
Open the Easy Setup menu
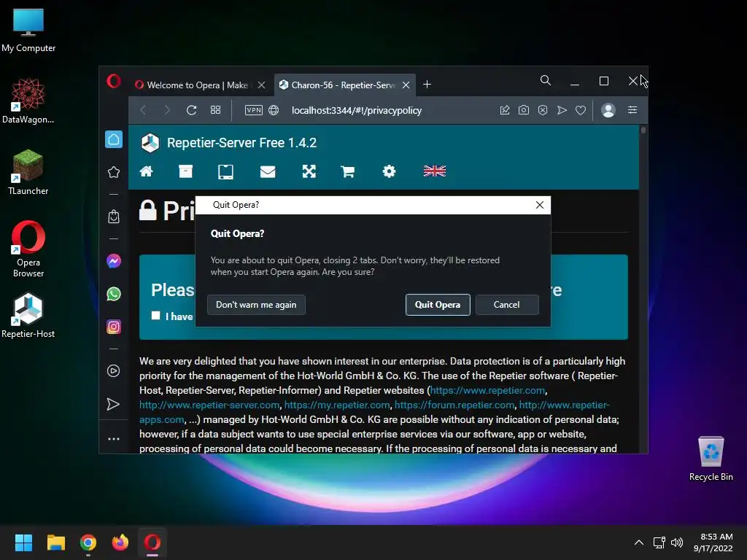tap(632, 110)
